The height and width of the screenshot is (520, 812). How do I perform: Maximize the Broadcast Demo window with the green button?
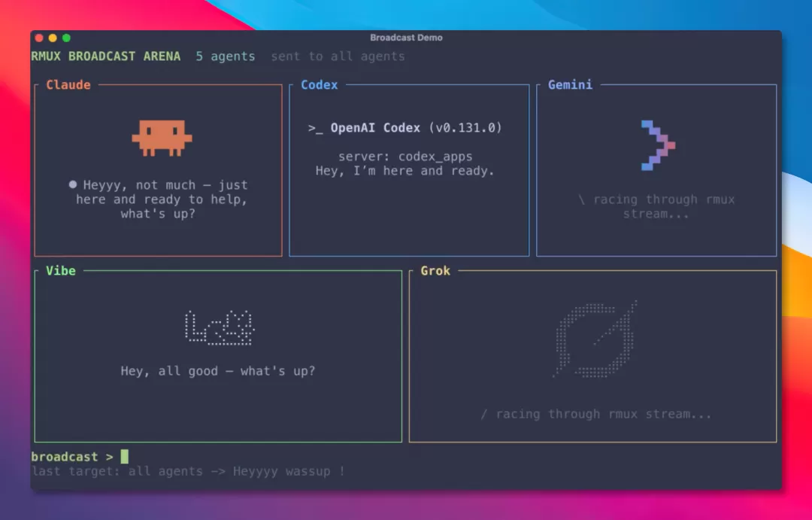66,38
